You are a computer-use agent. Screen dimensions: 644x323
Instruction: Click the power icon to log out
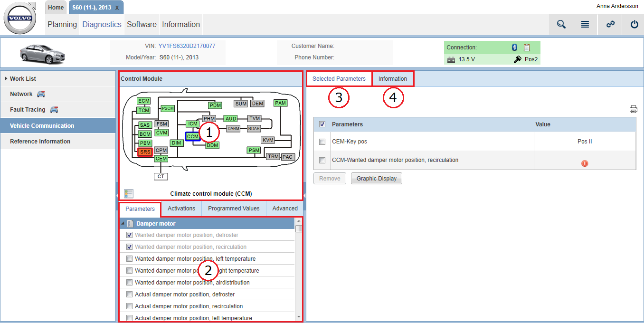coord(634,25)
